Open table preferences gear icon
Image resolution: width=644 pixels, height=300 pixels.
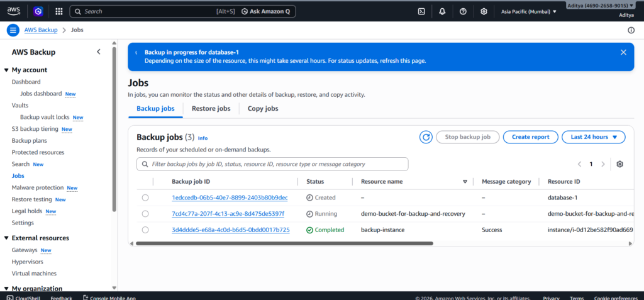pyautogui.click(x=619, y=164)
